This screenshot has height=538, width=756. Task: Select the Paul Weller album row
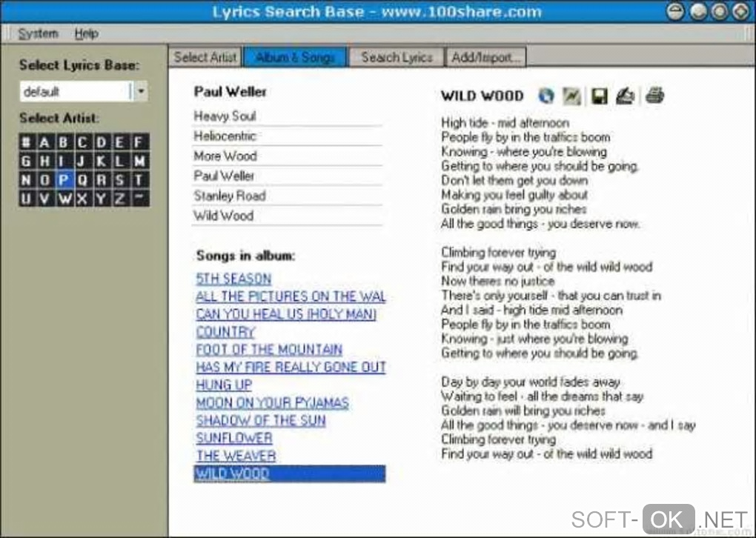click(x=288, y=176)
